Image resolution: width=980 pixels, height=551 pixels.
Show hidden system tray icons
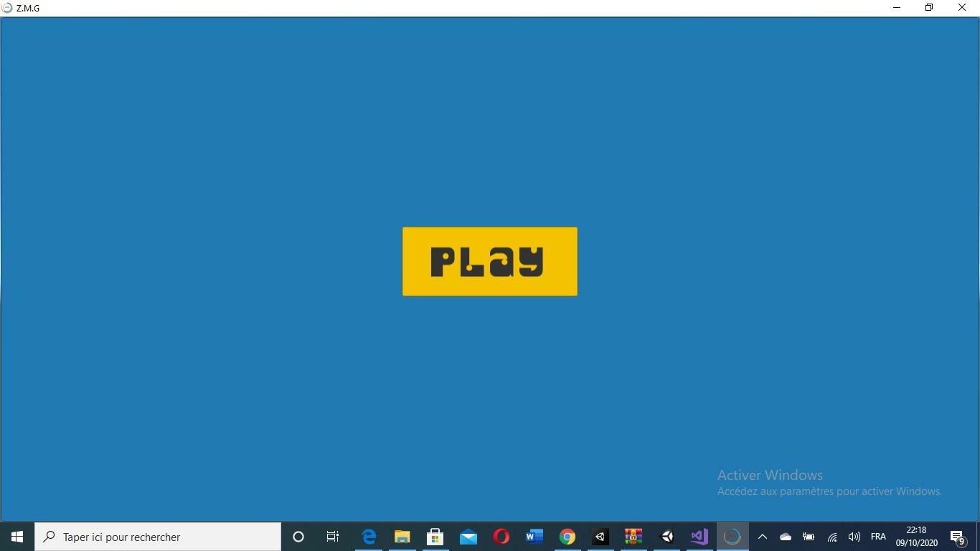point(763,537)
